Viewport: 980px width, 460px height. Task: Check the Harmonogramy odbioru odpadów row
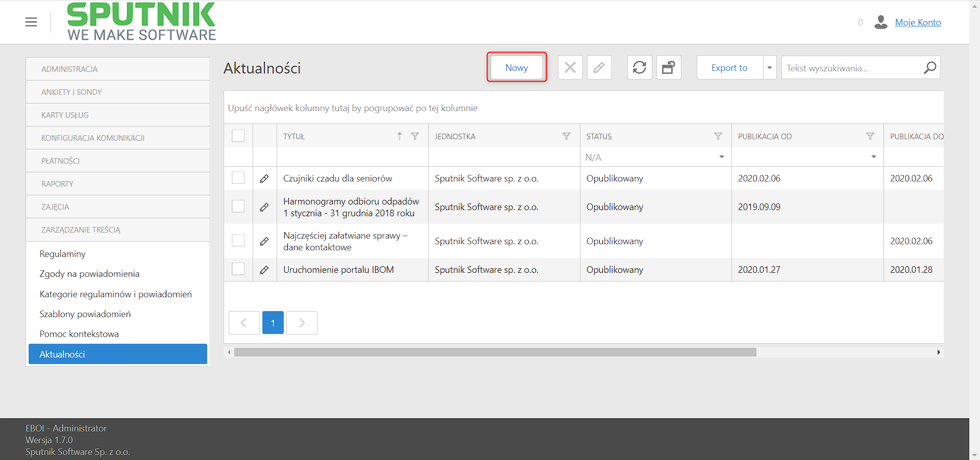click(238, 206)
